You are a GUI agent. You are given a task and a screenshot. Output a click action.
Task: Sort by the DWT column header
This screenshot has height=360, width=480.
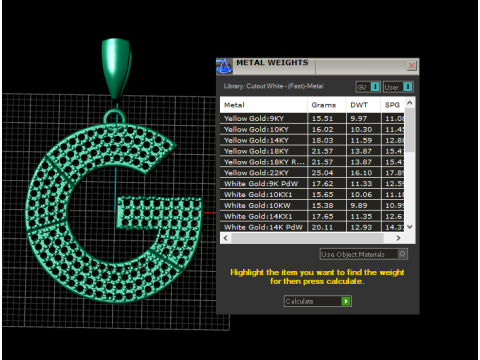click(x=363, y=105)
